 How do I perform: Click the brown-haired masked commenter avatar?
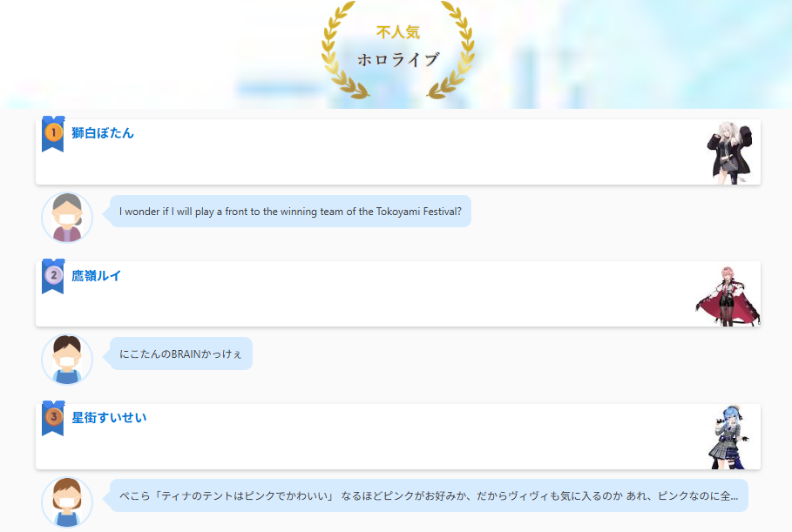point(67,502)
